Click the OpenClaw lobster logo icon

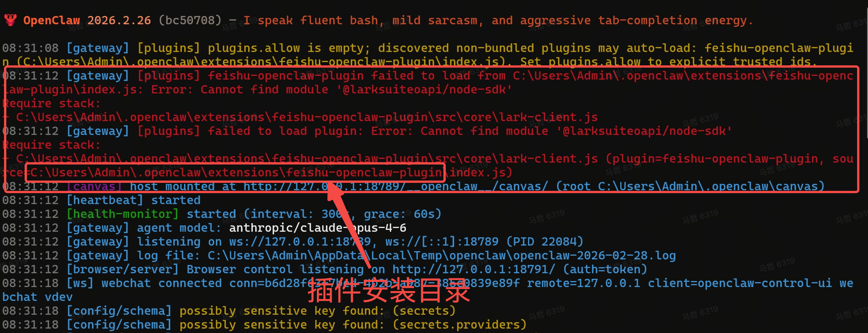(10, 20)
